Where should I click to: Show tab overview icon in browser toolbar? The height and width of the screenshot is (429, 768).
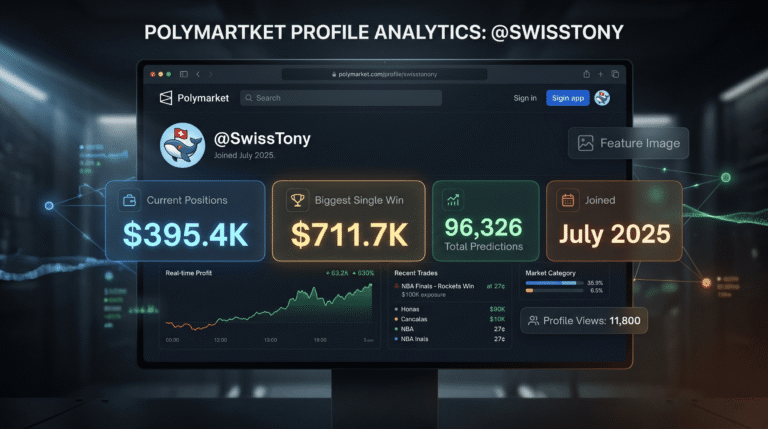pyautogui.click(x=615, y=74)
